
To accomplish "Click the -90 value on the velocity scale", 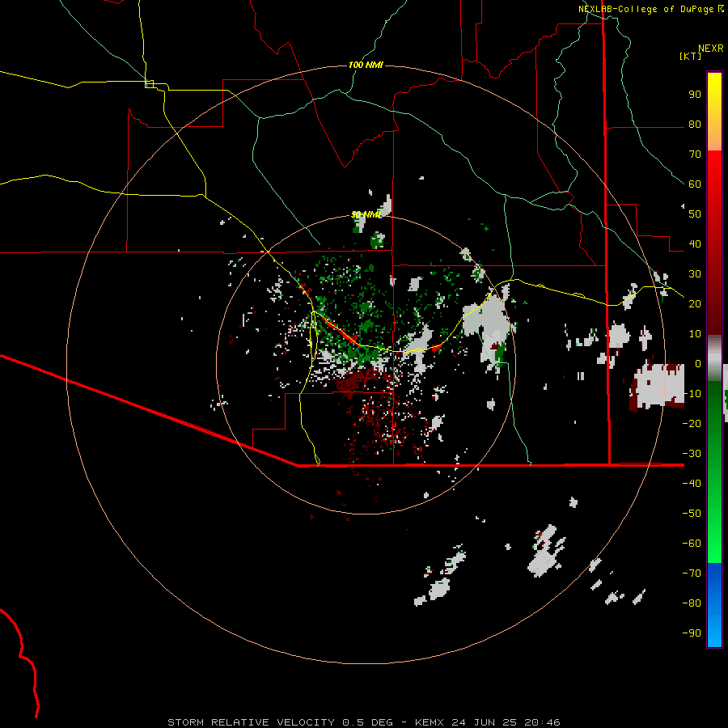I will [x=692, y=633].
